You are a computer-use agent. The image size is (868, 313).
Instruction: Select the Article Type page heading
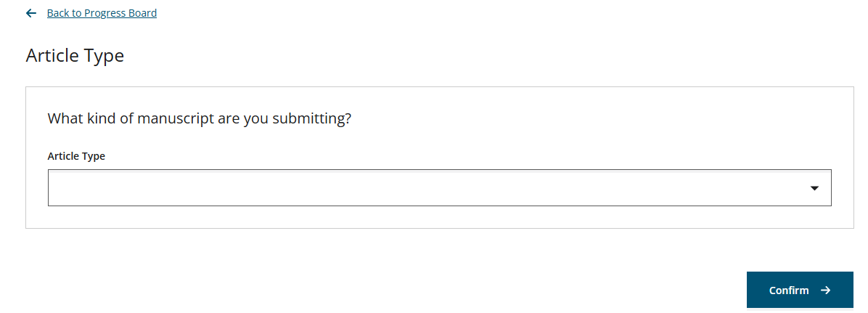(x=75, y=55)
